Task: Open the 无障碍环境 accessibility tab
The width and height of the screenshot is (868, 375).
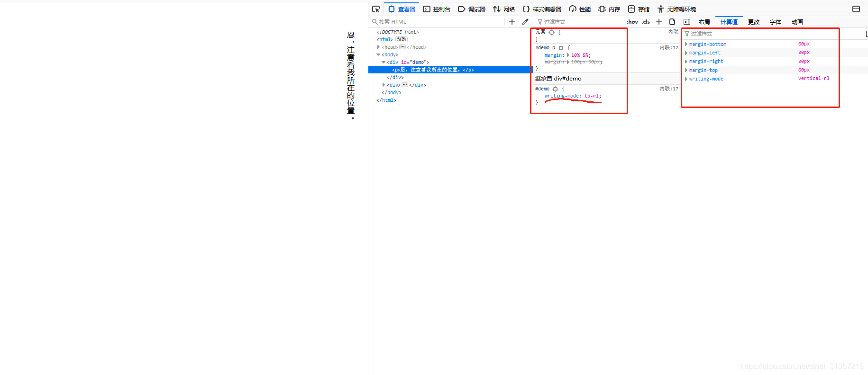Action: coord(676,9)
